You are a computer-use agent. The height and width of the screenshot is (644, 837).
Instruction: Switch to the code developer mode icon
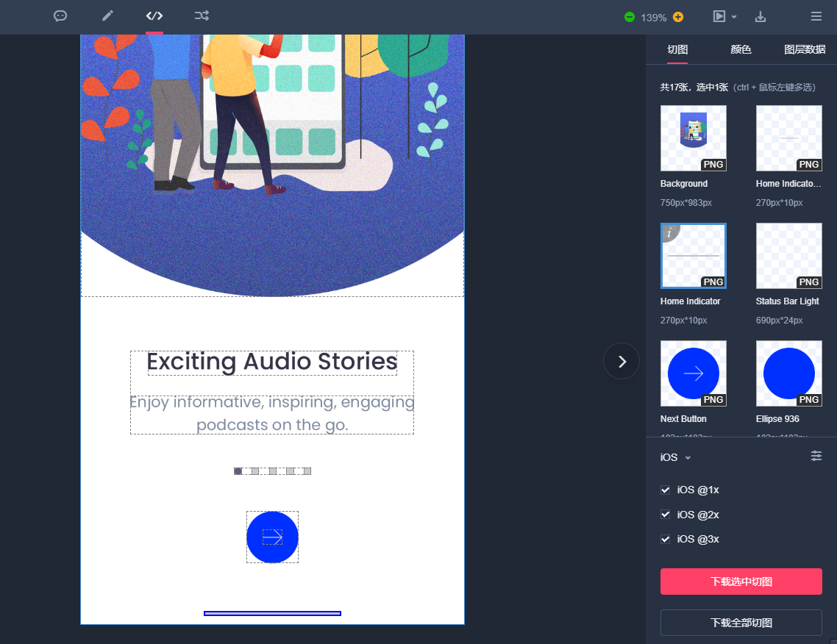point(154,16)
